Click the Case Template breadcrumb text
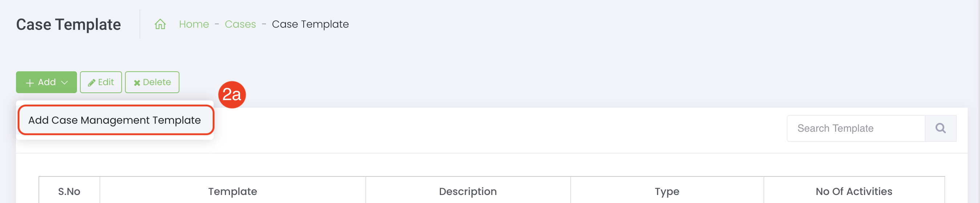 point(310,24)
